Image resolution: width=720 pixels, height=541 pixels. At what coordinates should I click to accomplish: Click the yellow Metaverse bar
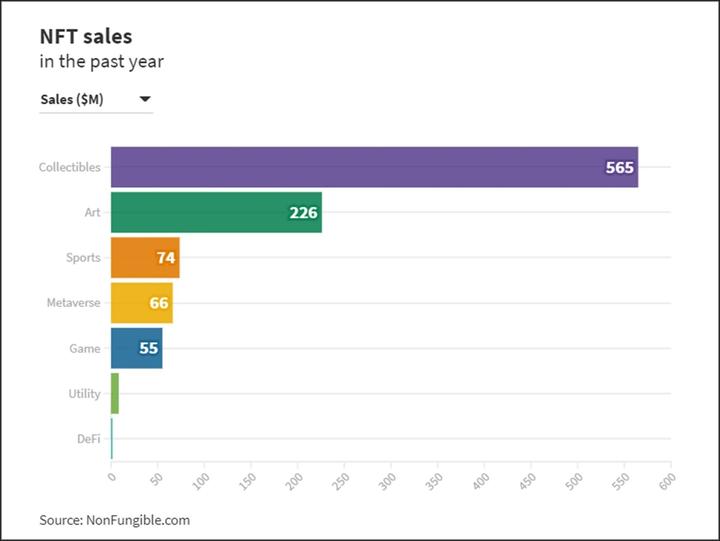tap(141, 303)
